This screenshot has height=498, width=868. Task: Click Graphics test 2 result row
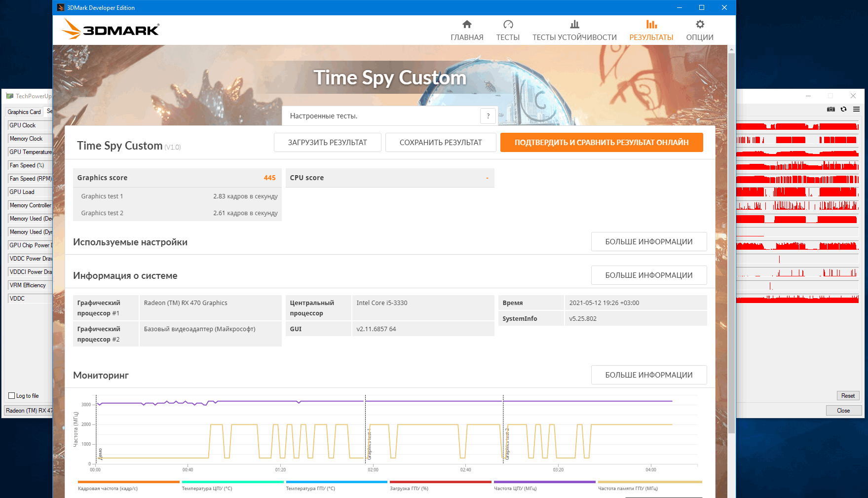point(177,213)
